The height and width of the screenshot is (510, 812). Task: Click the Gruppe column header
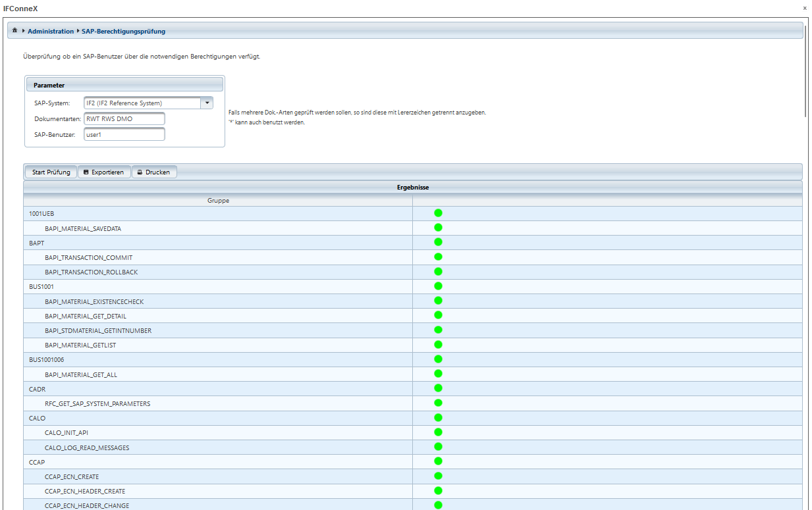coord(218,200)
